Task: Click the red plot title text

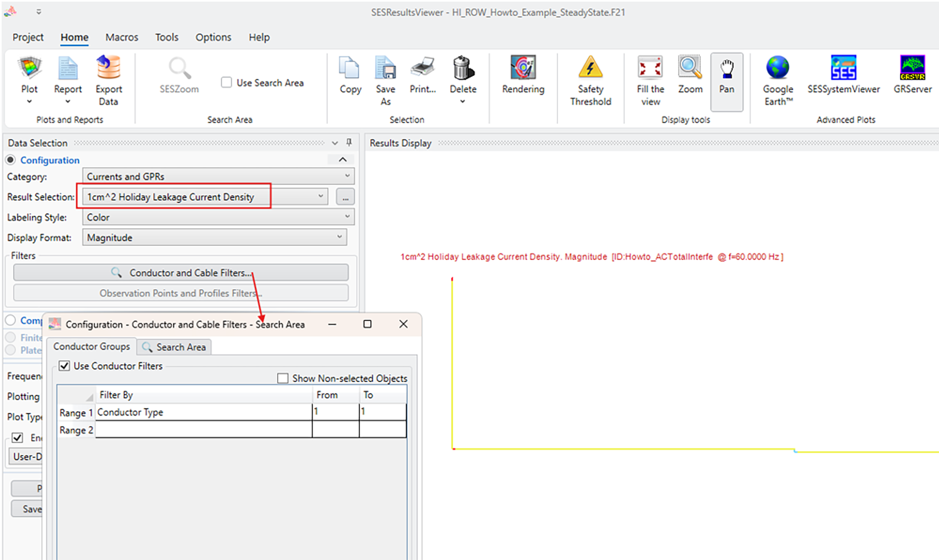Action: (591, 257)
